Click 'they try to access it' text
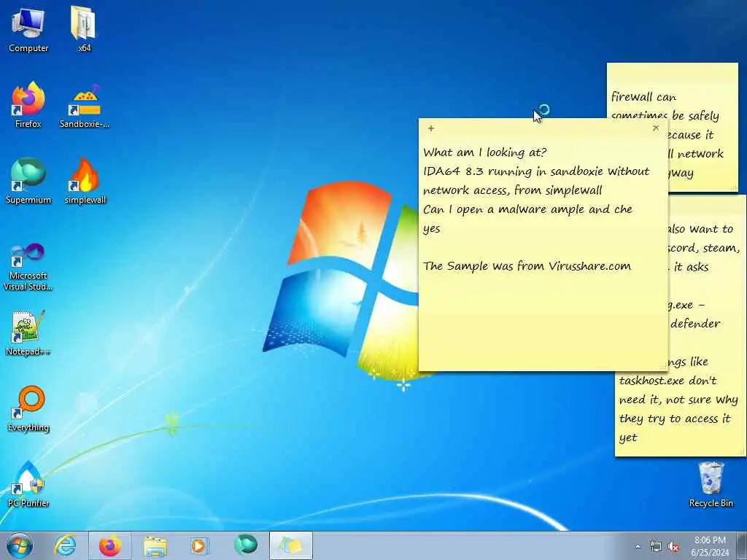747x560 pixels. (x=675, y=419)
